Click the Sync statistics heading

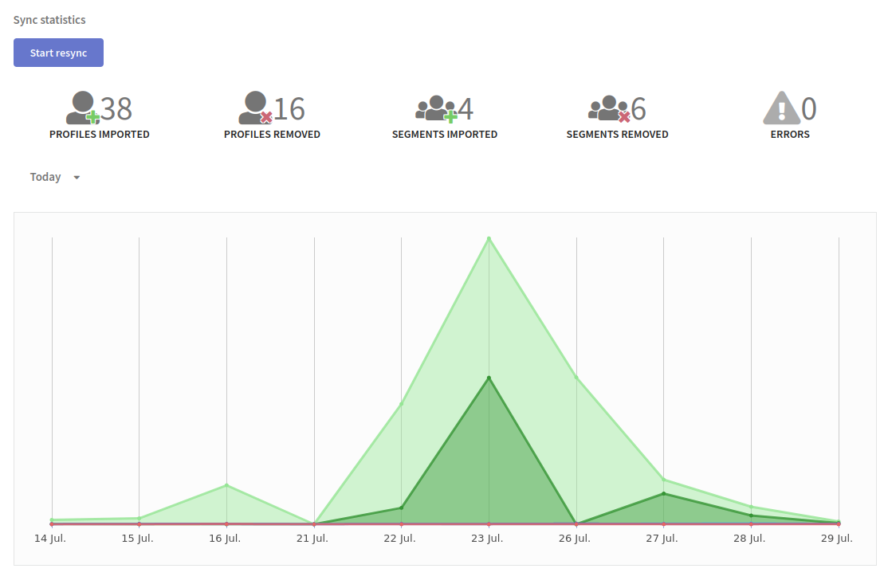(x=49, y=20)
